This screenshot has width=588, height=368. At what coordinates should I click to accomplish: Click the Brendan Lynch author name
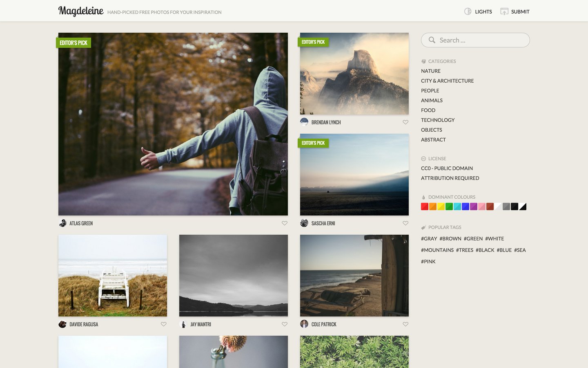click(326, 122)
